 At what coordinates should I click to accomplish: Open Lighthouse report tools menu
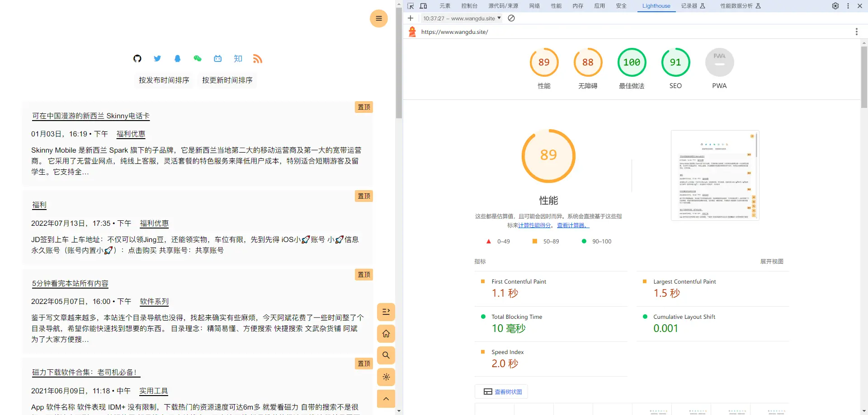[856, 32]
